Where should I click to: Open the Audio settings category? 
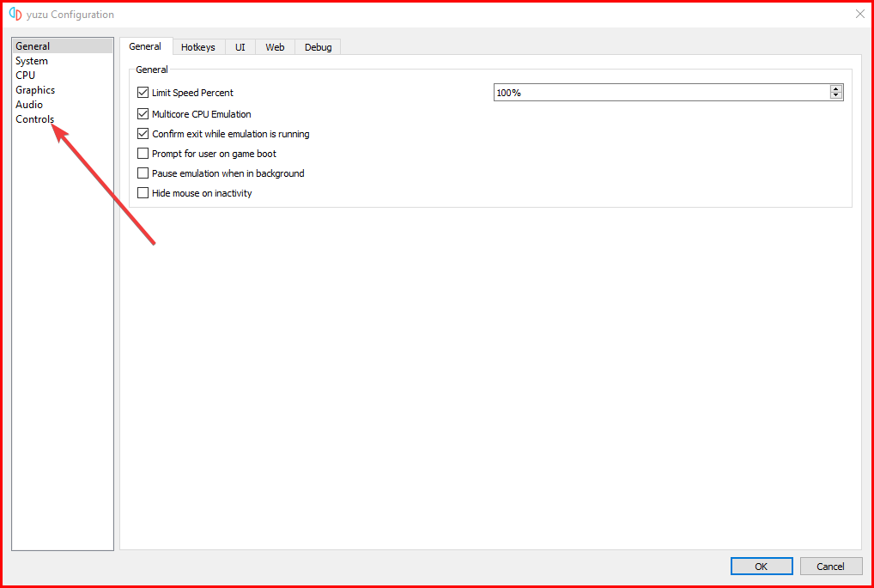(x=63, y=104)
